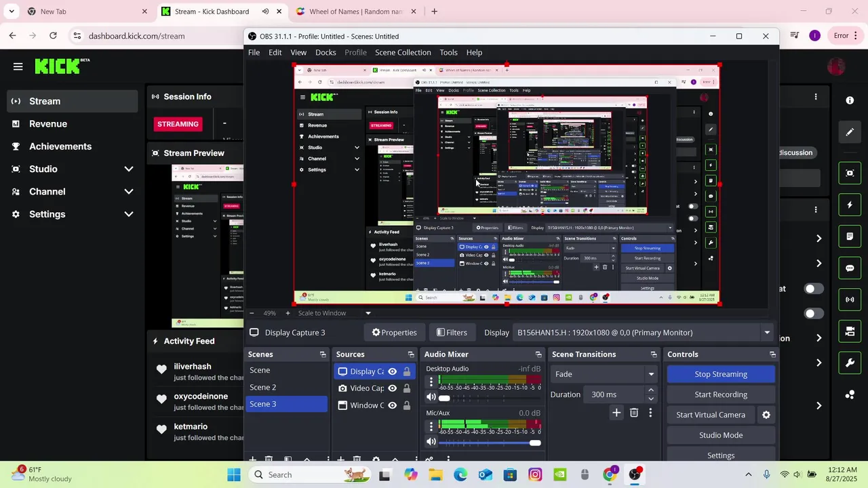The width and height of the screenshot is (868, 488).
Task: Hide Display Capture source with eye icon
Action: click(x=392, y=371)
